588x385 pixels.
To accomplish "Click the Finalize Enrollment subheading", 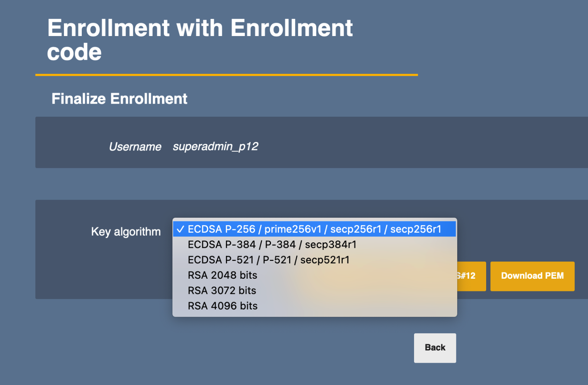I will pyautogui.click(x=119, y=99).
